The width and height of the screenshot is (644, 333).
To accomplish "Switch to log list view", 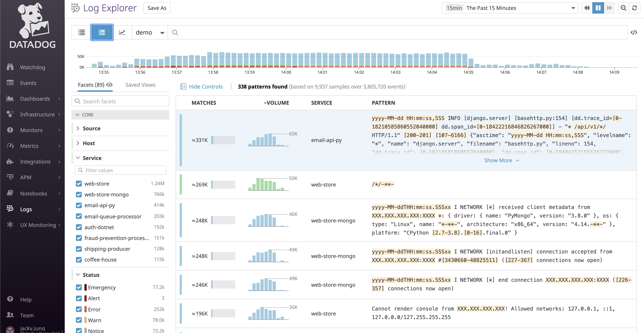I will [82, 32].
